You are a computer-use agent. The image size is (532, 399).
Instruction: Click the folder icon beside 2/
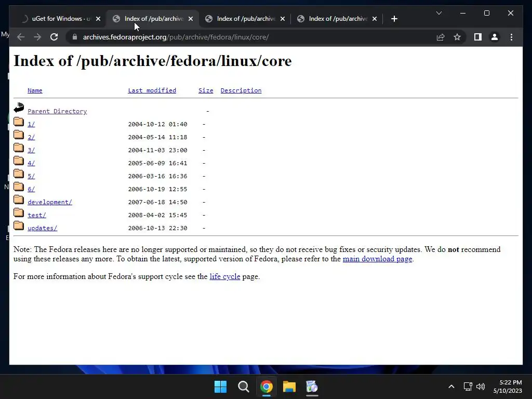[19, 135]
